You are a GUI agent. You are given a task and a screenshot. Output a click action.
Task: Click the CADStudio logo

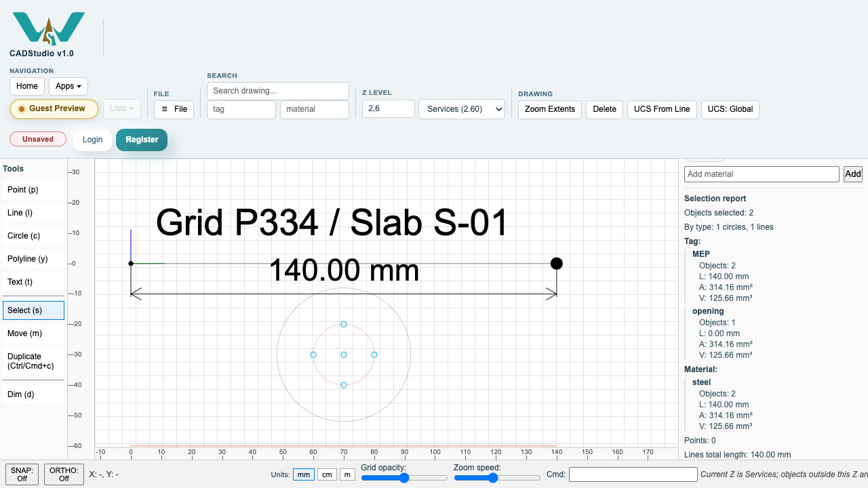(48, 28)
